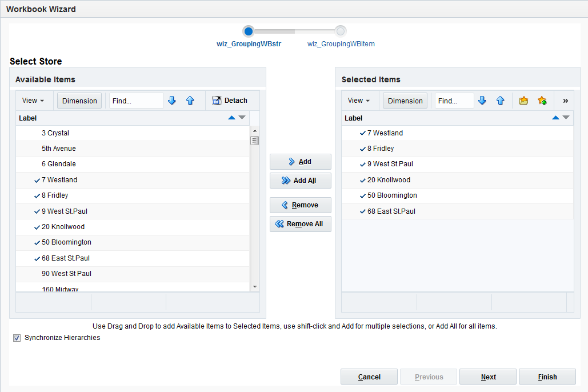This screenshot has width=588, height=392.
Task: Click the Add All button
Action: [301, 181]
